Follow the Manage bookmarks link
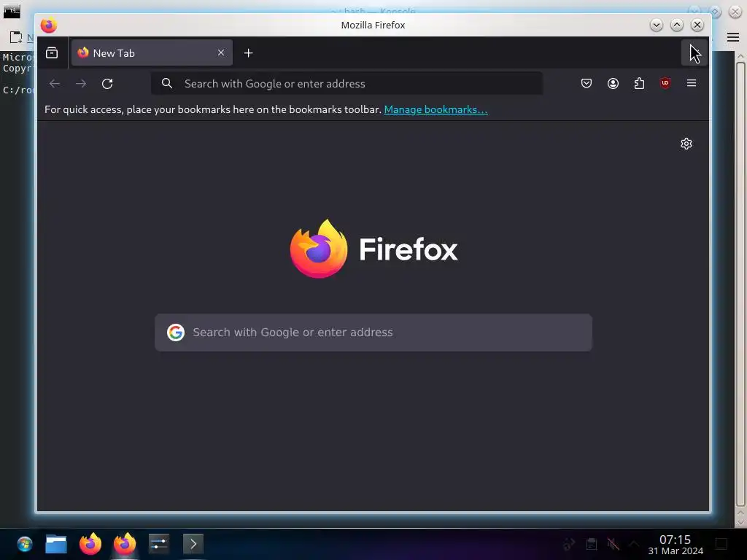This screenshot has height=560, width=747. tap(436, 109)
